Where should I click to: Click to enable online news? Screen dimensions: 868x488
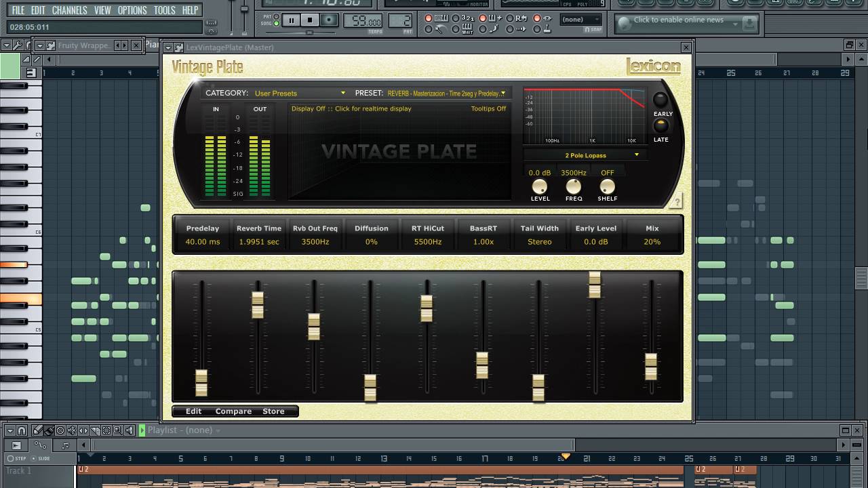679,20
